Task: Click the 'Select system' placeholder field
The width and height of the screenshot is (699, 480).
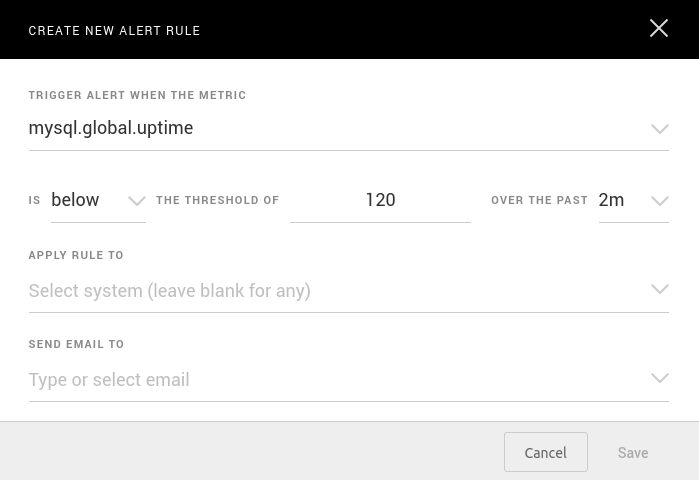Action: (170, 291)
